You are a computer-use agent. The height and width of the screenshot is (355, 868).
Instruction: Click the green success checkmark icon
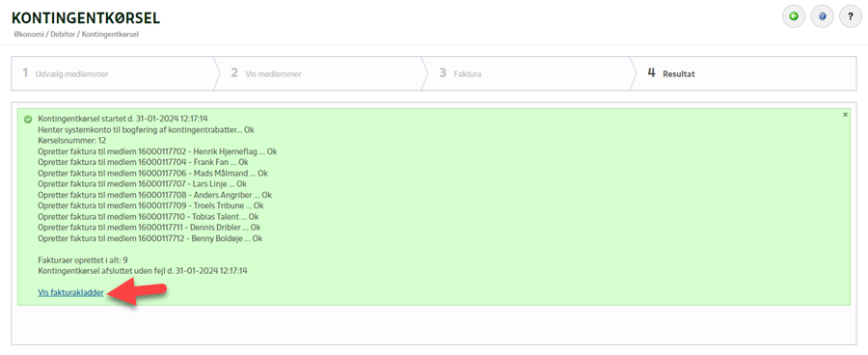tap(28, 119)
